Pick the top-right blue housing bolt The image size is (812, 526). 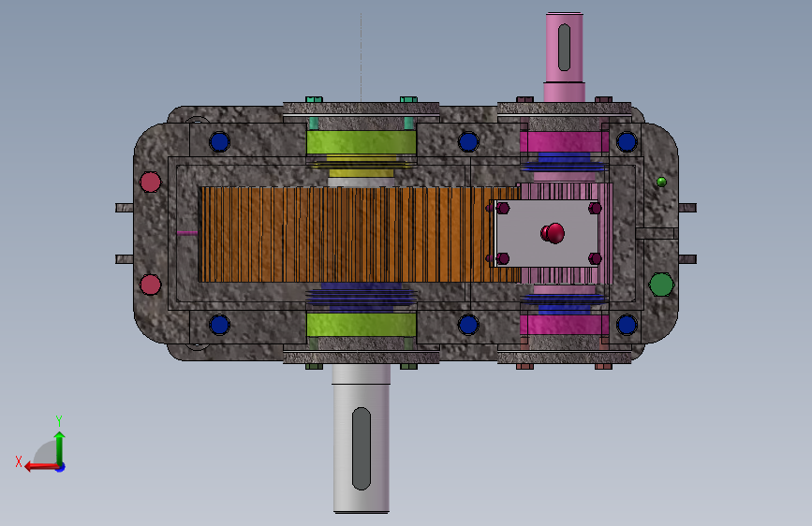(x=627, y=141)
